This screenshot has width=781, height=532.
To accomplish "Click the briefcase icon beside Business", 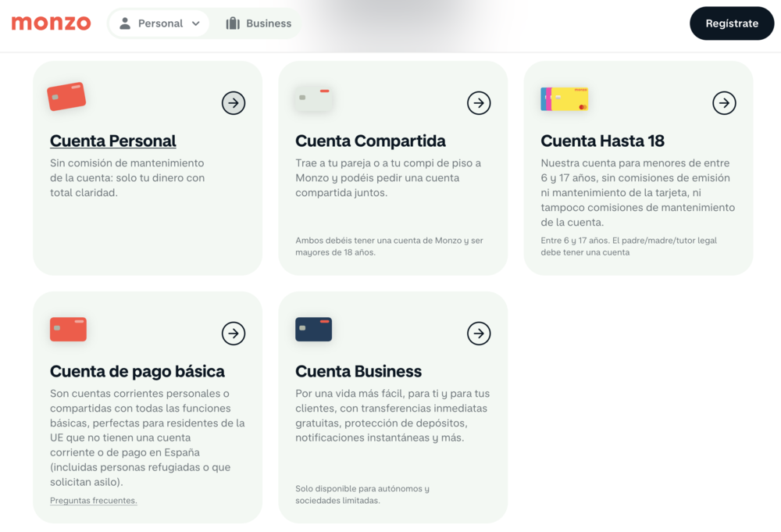I will (x=233, y=23).
